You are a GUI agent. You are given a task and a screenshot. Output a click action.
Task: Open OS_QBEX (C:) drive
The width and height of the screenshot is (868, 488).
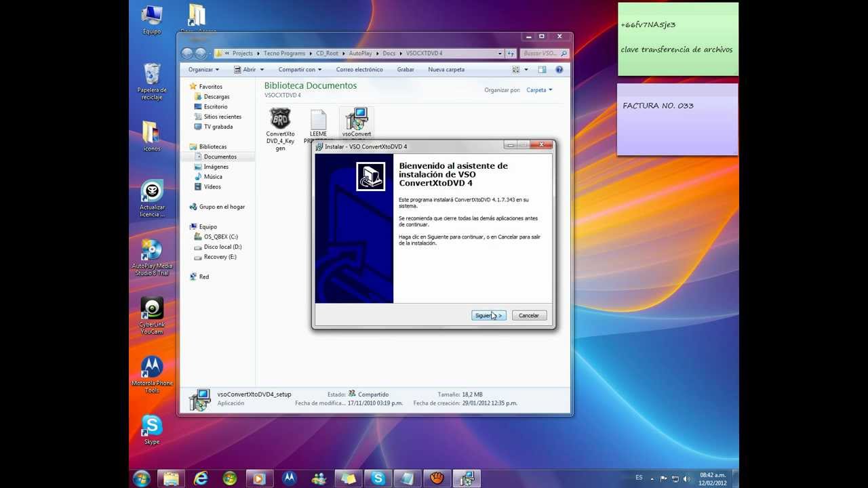tap(220, 237)
